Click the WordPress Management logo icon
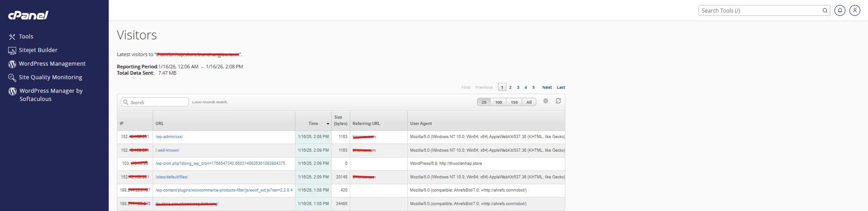 12,64
